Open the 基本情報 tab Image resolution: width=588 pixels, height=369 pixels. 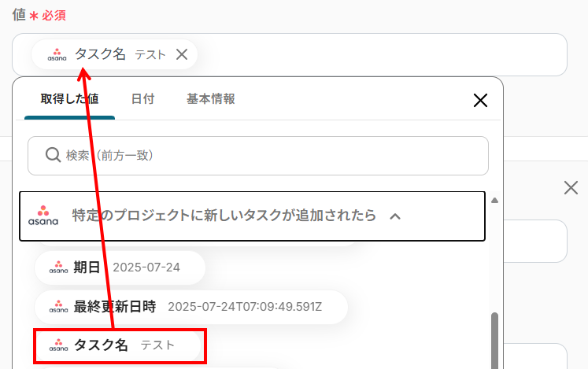pos(210,99)
